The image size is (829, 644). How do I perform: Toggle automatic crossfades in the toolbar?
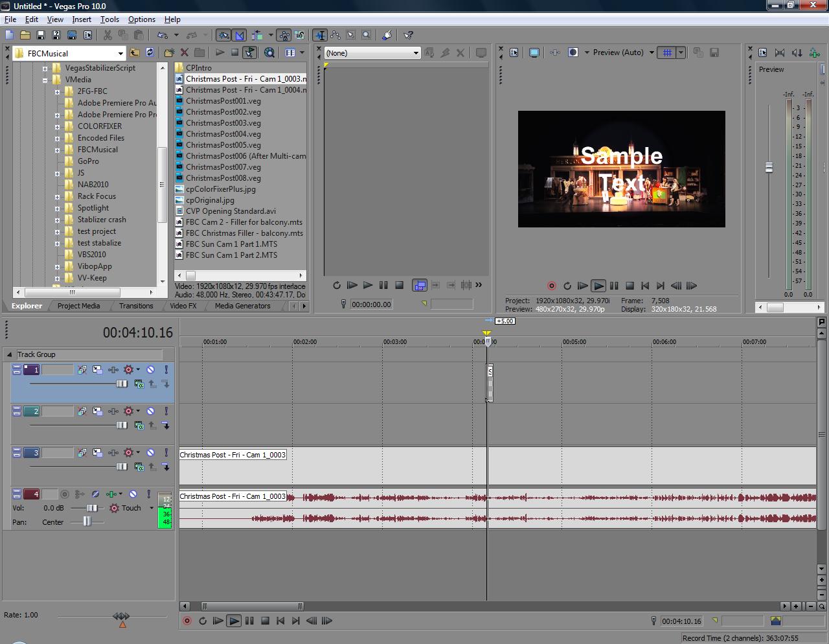(240, 35)
